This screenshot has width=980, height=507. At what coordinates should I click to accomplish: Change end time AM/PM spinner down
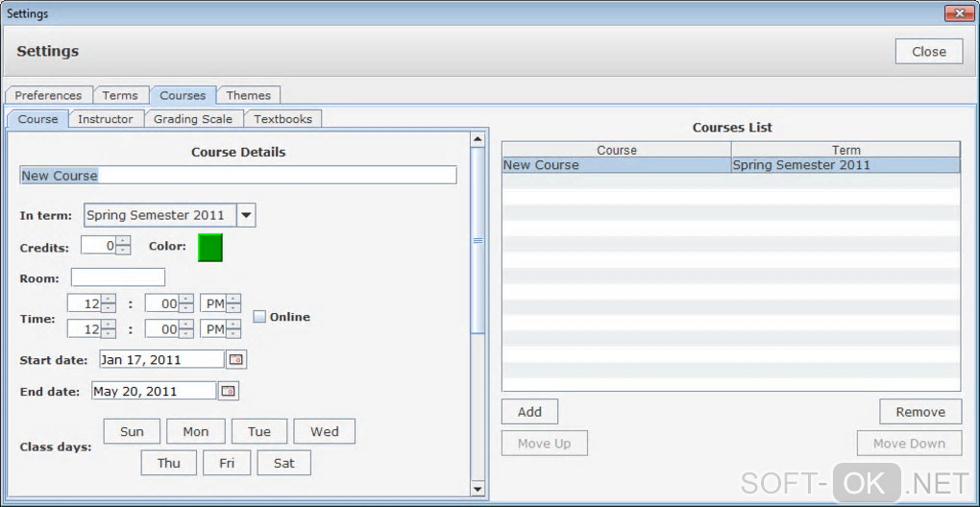point(233,333)
